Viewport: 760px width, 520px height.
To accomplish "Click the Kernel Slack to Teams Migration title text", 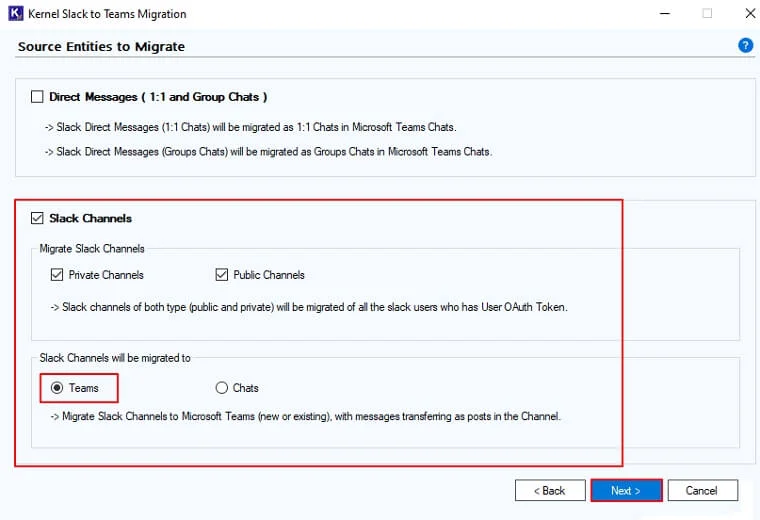I will [x=107, y=14].
